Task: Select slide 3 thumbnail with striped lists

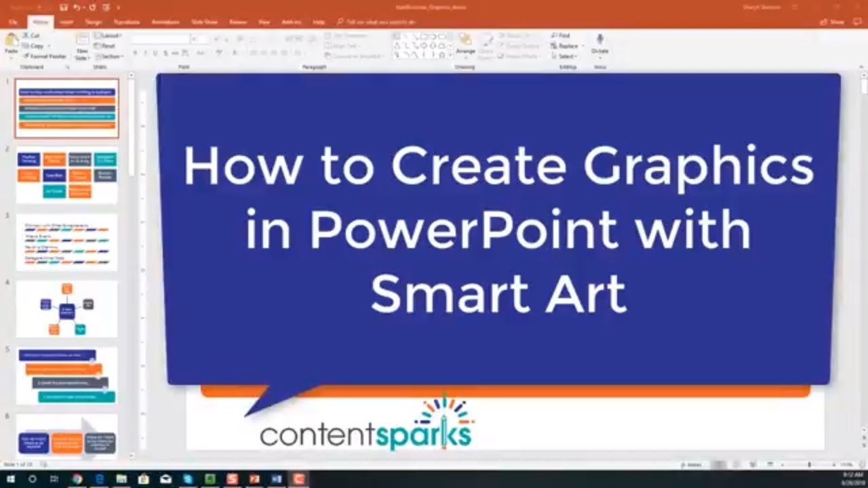Action: [66, 242]
